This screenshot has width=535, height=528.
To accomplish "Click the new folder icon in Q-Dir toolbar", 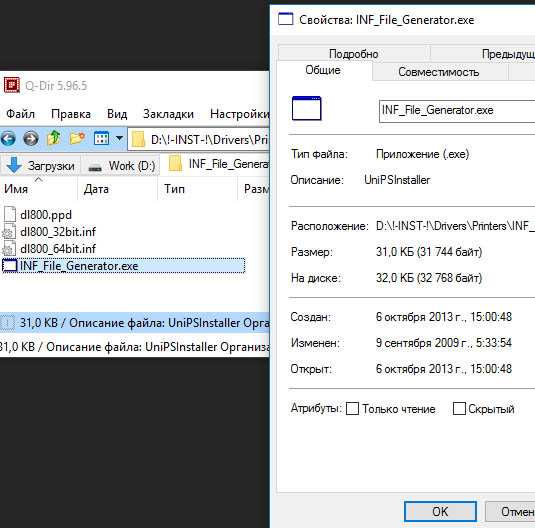I will 77,138.
